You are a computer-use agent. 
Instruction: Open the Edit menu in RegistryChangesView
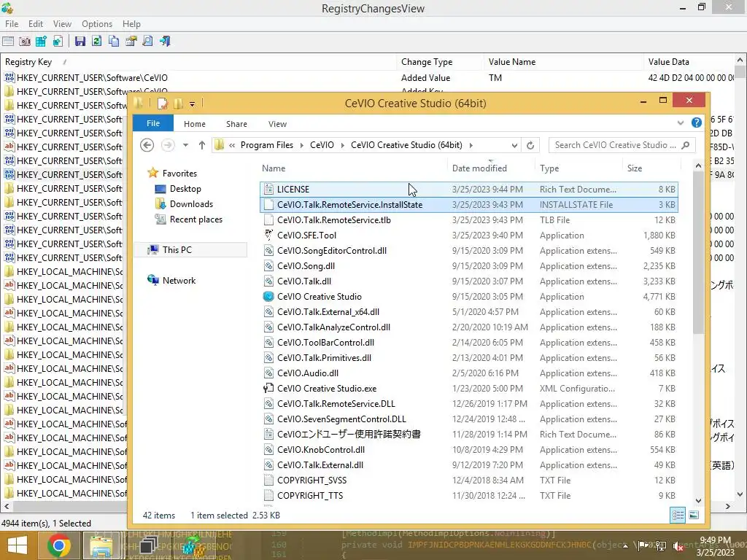tap(36, 24)
